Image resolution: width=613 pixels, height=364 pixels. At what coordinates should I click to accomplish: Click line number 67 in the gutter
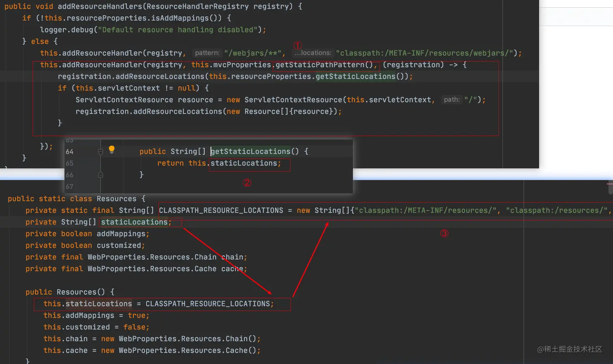[70, 187]
